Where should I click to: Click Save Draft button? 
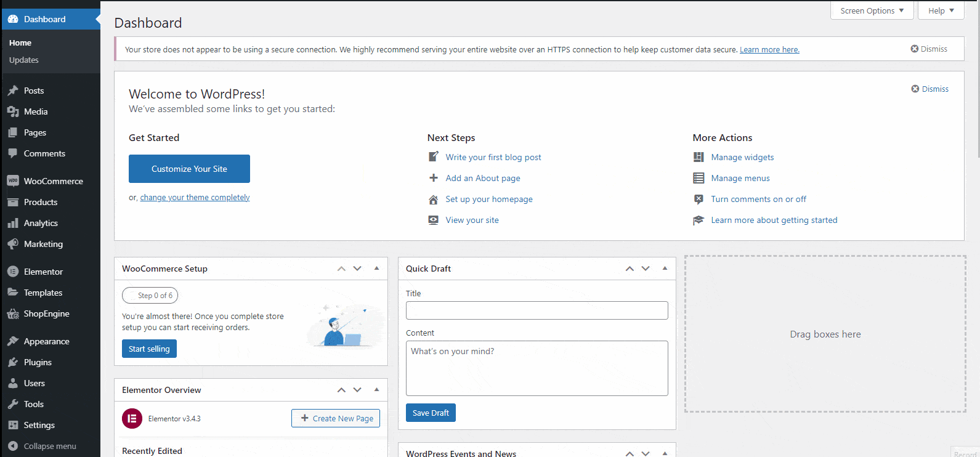coord(431,413)
